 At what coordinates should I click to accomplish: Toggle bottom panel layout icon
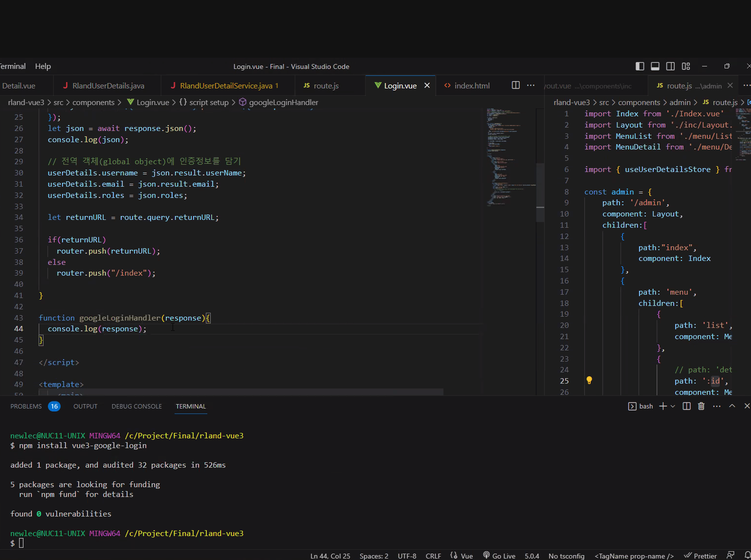click(655, 66)
